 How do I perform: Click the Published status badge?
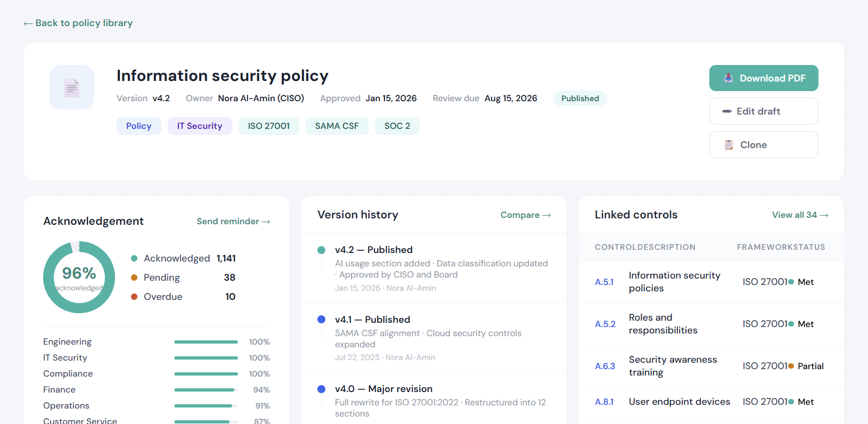580,99
